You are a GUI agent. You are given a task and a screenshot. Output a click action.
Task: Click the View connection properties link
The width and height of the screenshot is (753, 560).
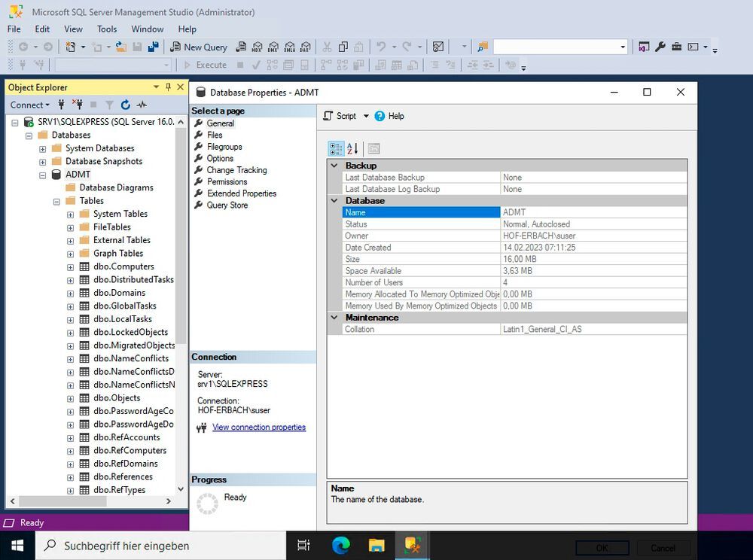[x=259, y=427]
